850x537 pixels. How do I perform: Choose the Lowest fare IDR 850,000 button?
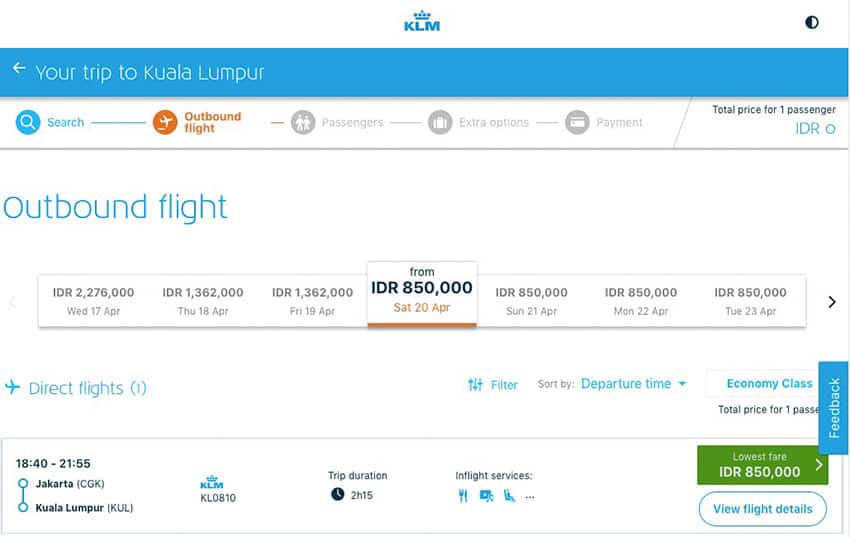pyautogui.click(x=762, y=465)
